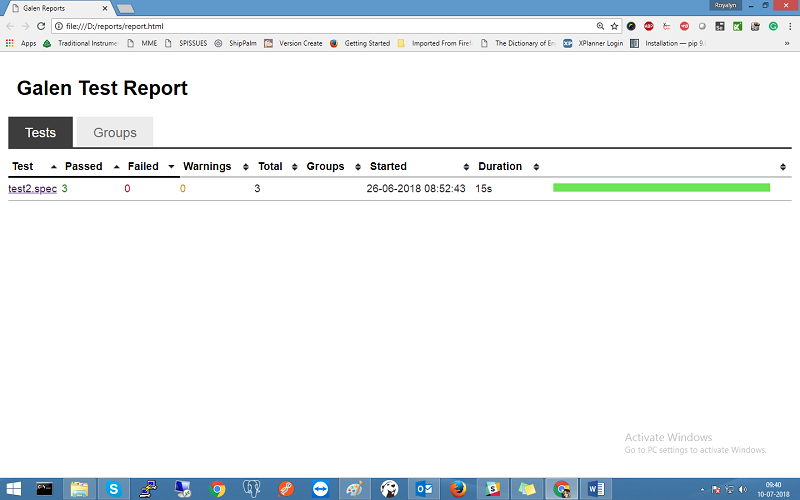Viewport: 800px width, 500px height.
Task: Click the zoom magnifier icon in address bar
Action: click(x=600, y=26)
